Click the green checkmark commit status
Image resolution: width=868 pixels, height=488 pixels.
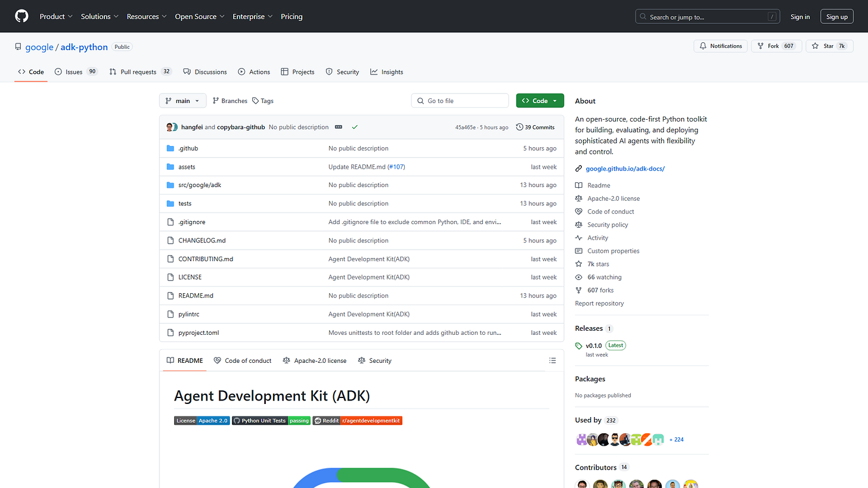coord(355,127)
